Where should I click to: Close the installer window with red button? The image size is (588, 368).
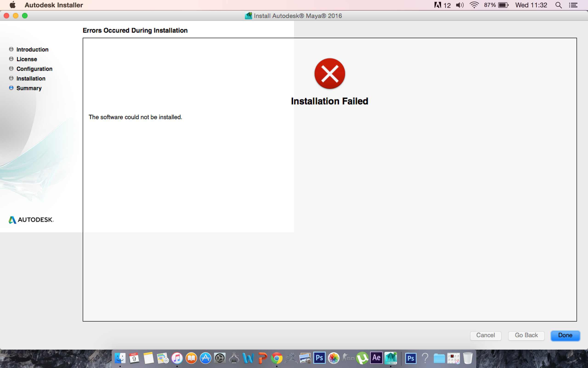tap(7, 16)
